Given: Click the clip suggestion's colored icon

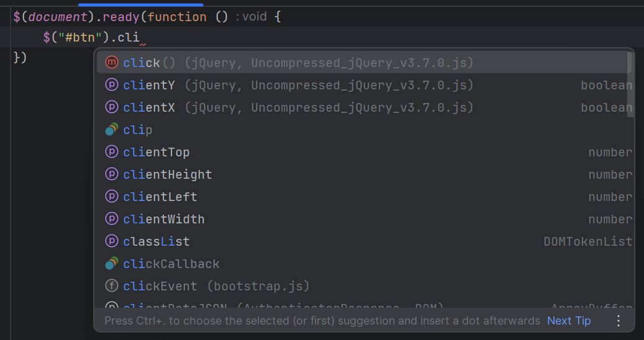Looking at the screenshot, I should (x=111, y=130).
